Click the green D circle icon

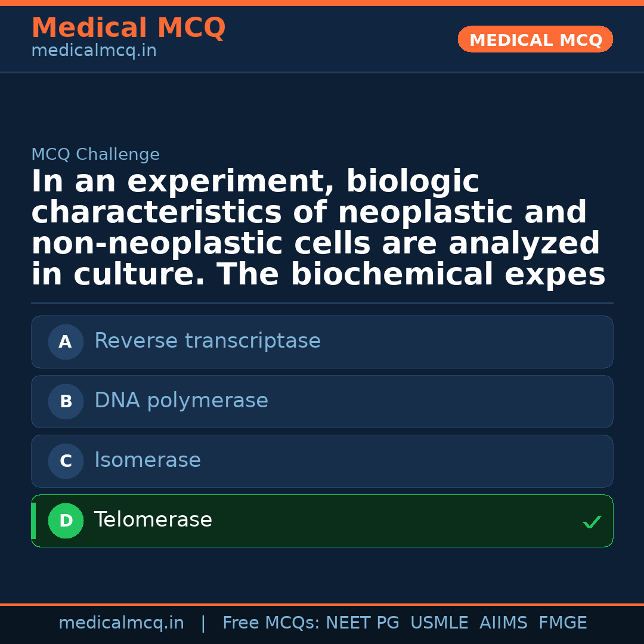point(66,521)
